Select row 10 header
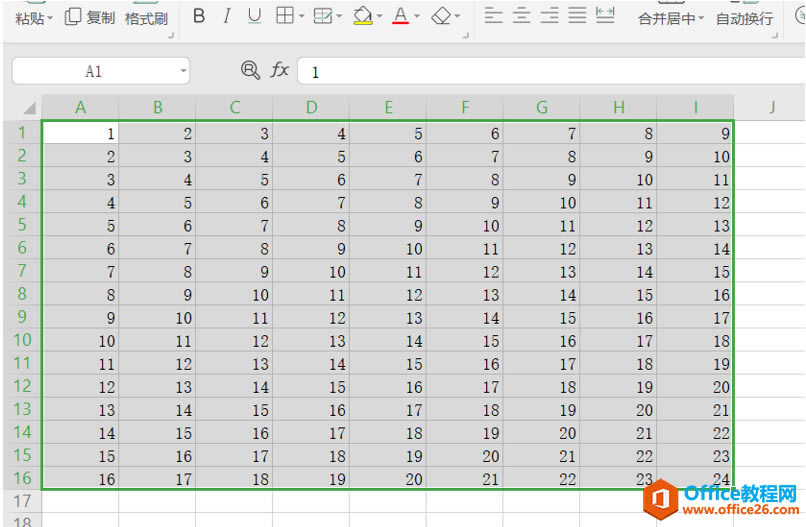 [22, 340]
